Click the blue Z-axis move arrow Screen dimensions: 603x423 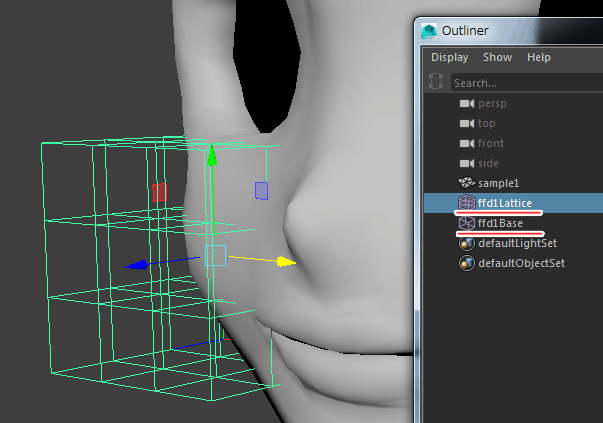pos(139,265)
